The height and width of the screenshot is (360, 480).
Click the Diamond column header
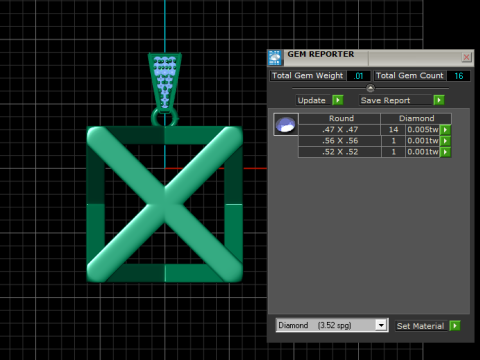click(416, 119)
